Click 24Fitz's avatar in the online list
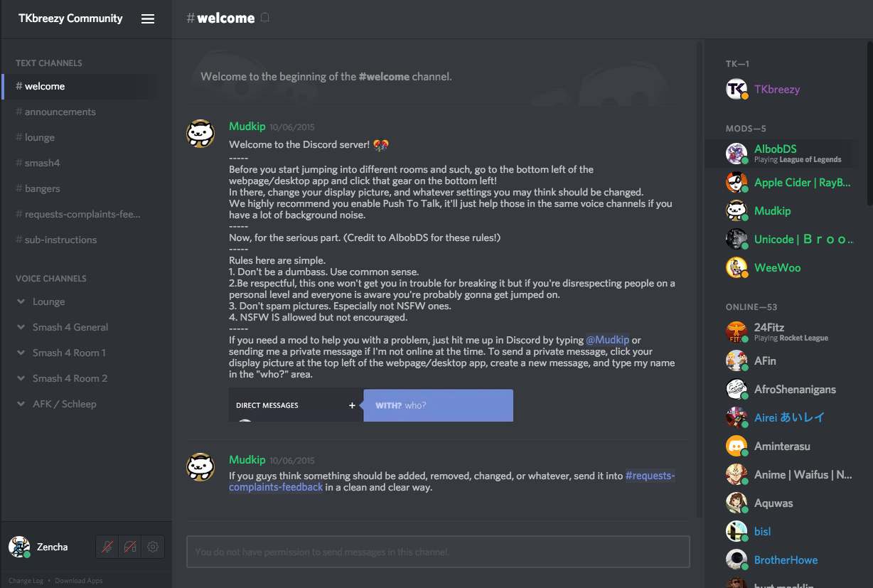The image size is (873, 588). pos(737,332)
